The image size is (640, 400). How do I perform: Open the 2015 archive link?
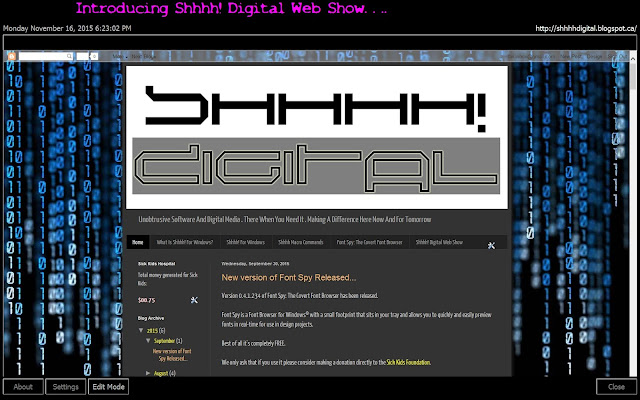click(x=152, y=331)
